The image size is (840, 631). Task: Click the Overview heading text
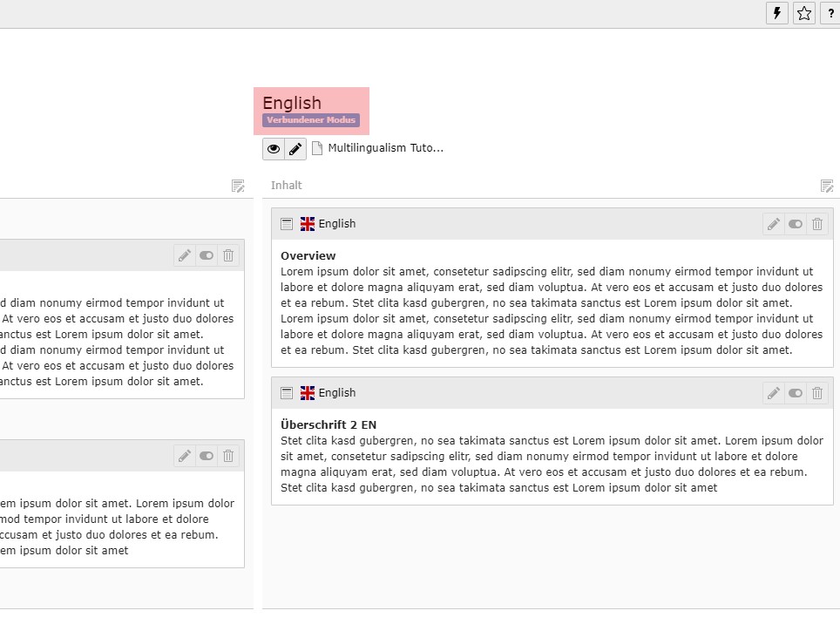(x=308, y=255)
